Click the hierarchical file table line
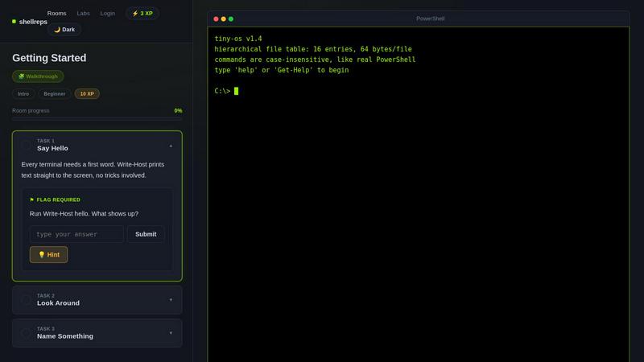Image resolution: width=644 pixels, height=362 pixels. (313, 49)
